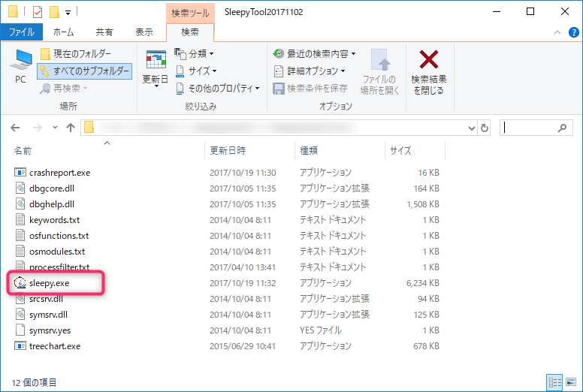Switch to details view in status bar
The width and height of the screenshot is (583, 392).
554,382
